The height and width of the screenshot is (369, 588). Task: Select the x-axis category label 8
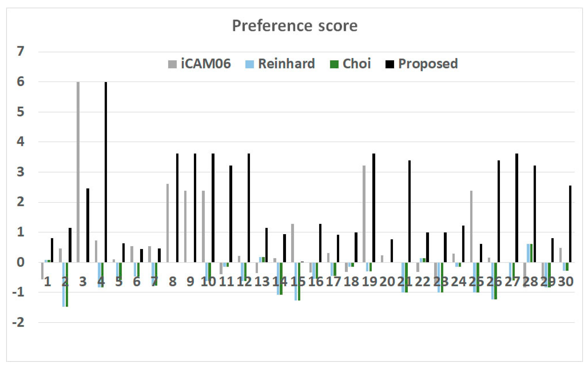173,282
